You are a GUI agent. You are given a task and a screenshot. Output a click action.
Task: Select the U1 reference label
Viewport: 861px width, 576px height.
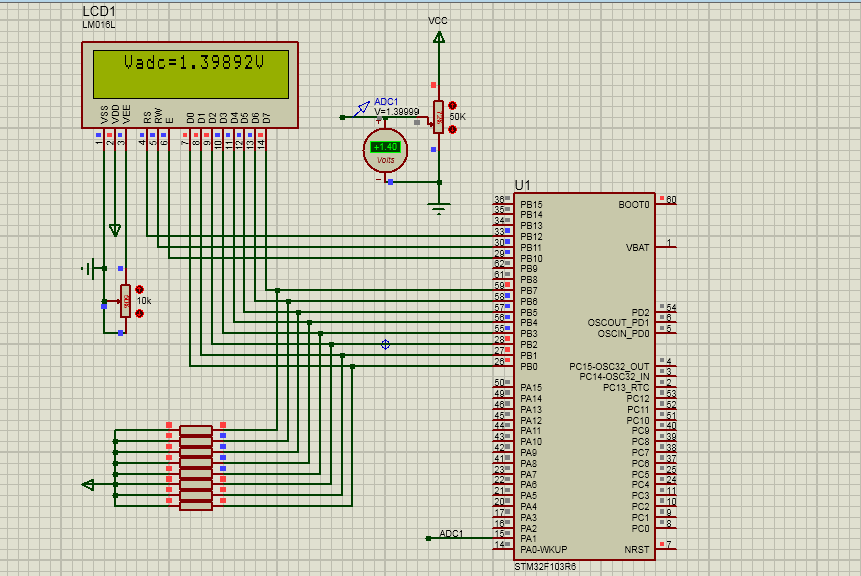point(522,185)
